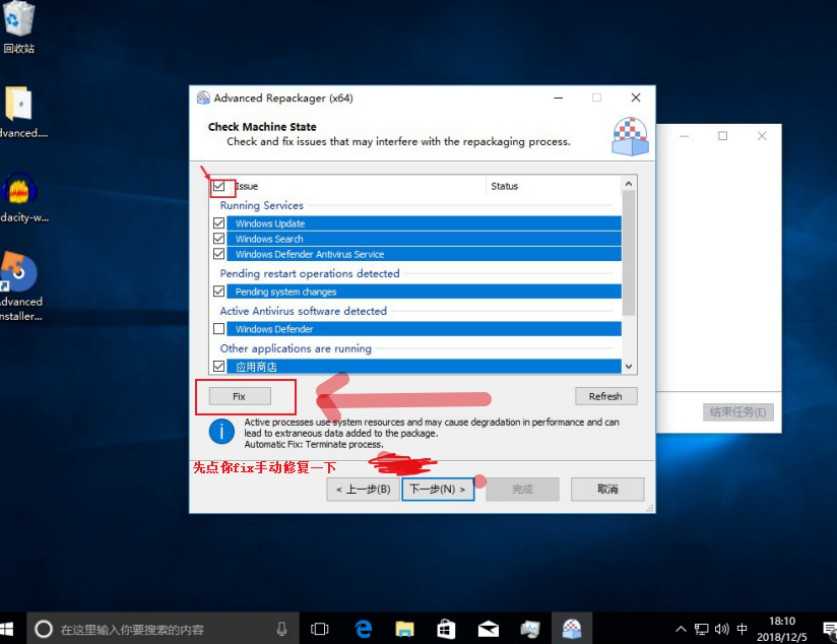Click the Advanced Repackager title icon
The width and height of the screenshot is (837, 644).
click(x=203, y=98)
